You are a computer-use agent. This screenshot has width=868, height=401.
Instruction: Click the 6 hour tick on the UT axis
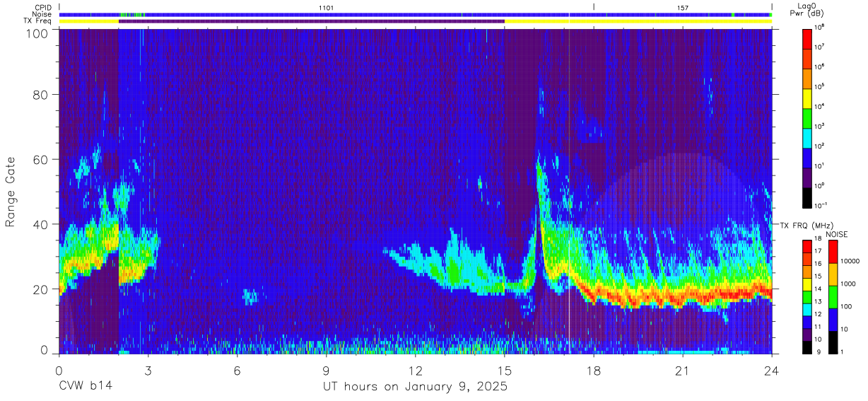point(237,370)
